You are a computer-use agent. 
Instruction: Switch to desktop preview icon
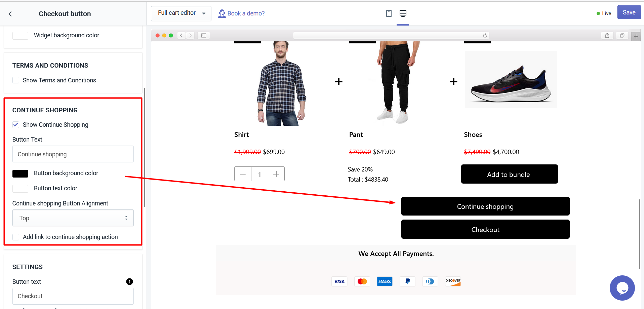403,13
